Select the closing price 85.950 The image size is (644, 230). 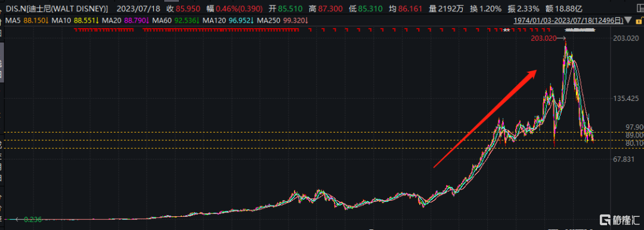tap(188, 8)
